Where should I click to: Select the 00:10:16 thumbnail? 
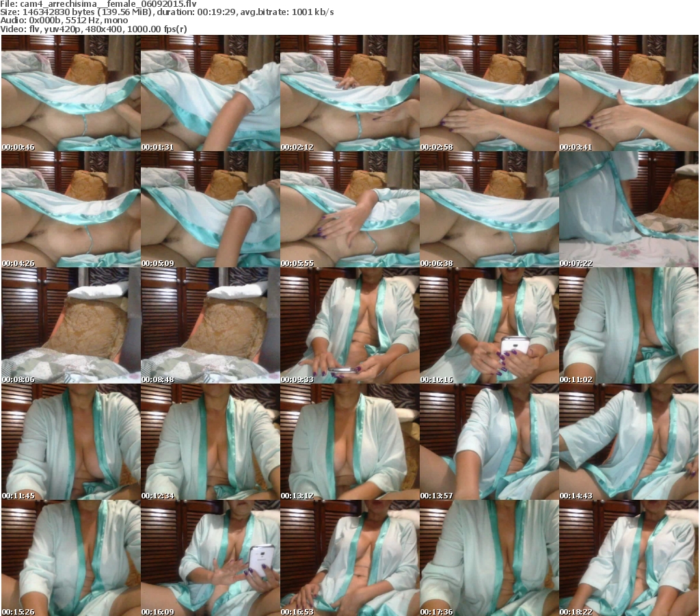pyautogui.click(x=489, y=326)
